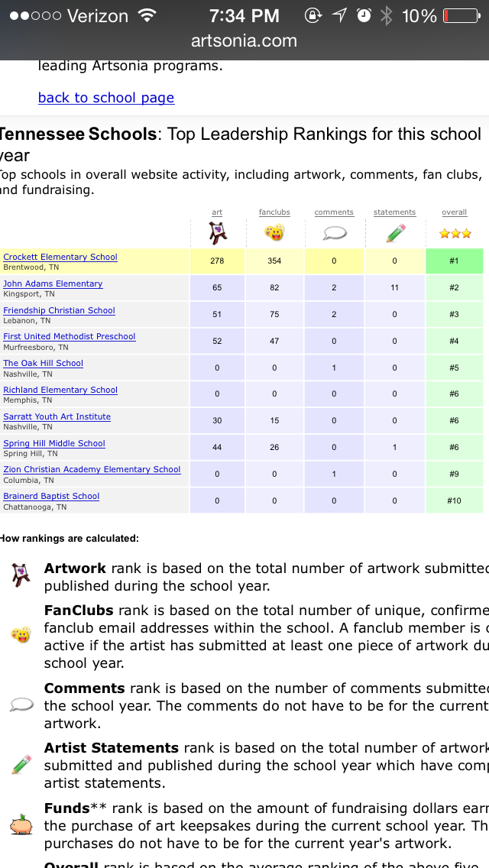Viewport: 489px width, 868px height.
Task: Open Friendship Christian School link
Action: [60, 310]
